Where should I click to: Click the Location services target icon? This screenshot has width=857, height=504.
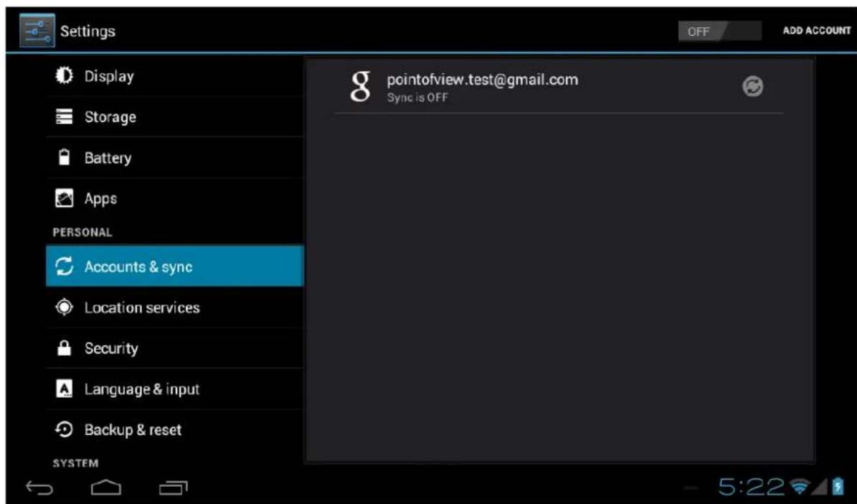[x=65, y=308]
